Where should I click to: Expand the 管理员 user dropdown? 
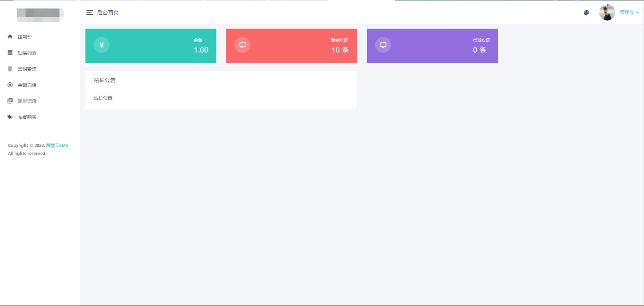[x=629, y=13]
